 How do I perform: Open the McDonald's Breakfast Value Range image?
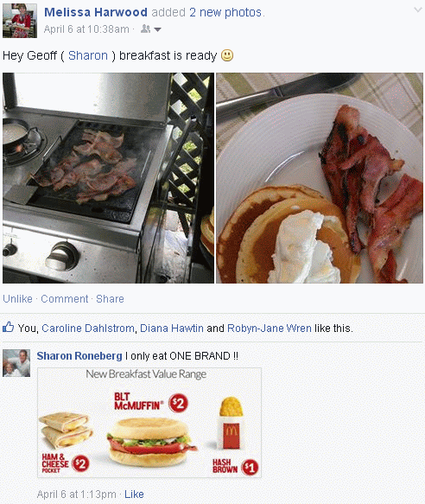149,423
